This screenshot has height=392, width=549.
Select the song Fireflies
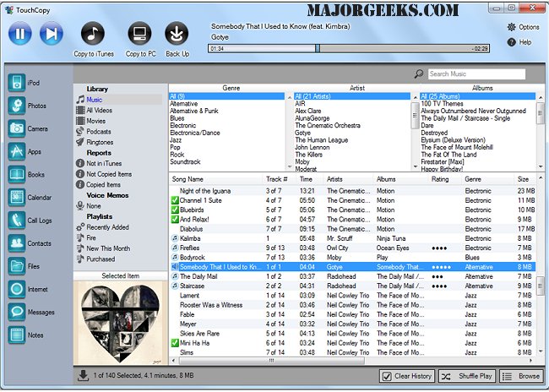[189, 248]
